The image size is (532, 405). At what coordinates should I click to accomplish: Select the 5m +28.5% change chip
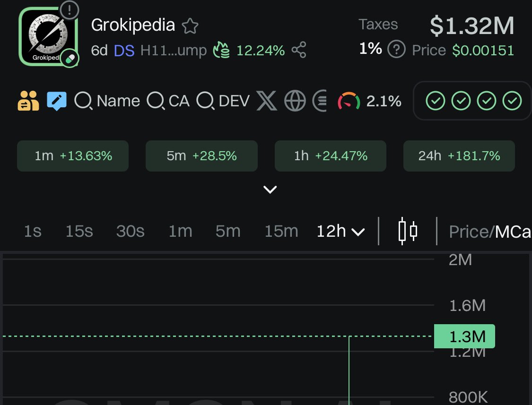[201, 155]
